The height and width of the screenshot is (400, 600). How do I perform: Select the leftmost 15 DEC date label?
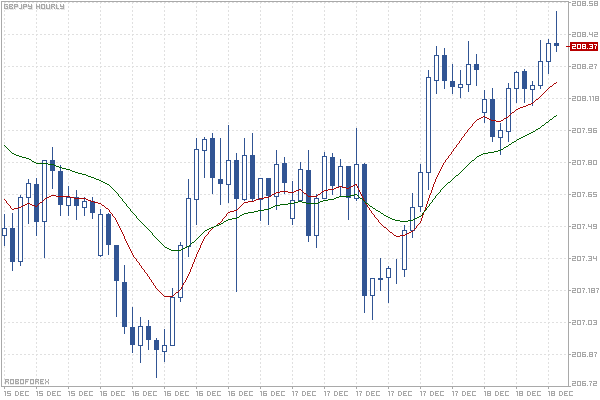pos(14,394)
